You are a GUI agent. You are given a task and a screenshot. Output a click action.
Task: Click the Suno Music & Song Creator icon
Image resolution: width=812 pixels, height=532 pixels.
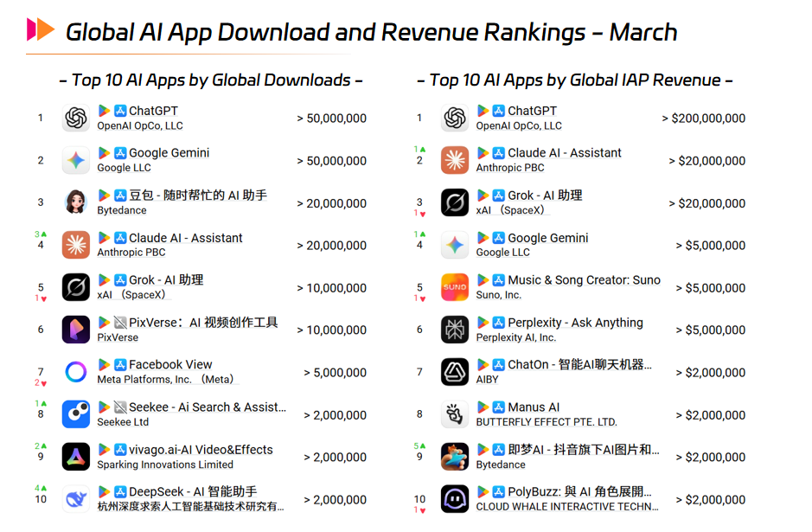[x=454, y=287]
